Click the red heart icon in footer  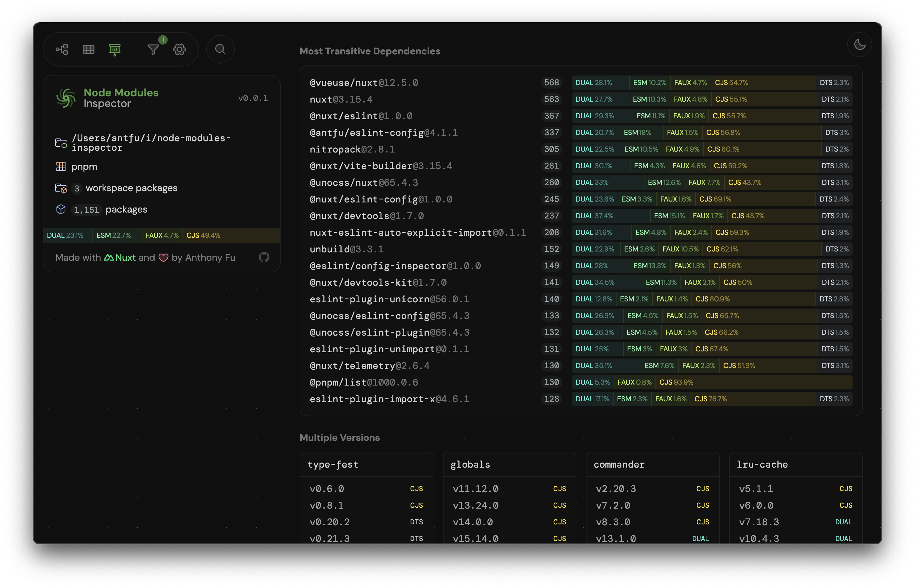click(x=163, y=258)
